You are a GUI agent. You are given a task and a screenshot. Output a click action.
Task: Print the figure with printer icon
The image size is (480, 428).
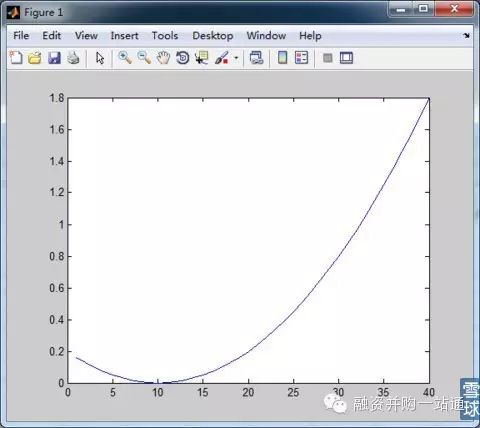click(73, 58)
